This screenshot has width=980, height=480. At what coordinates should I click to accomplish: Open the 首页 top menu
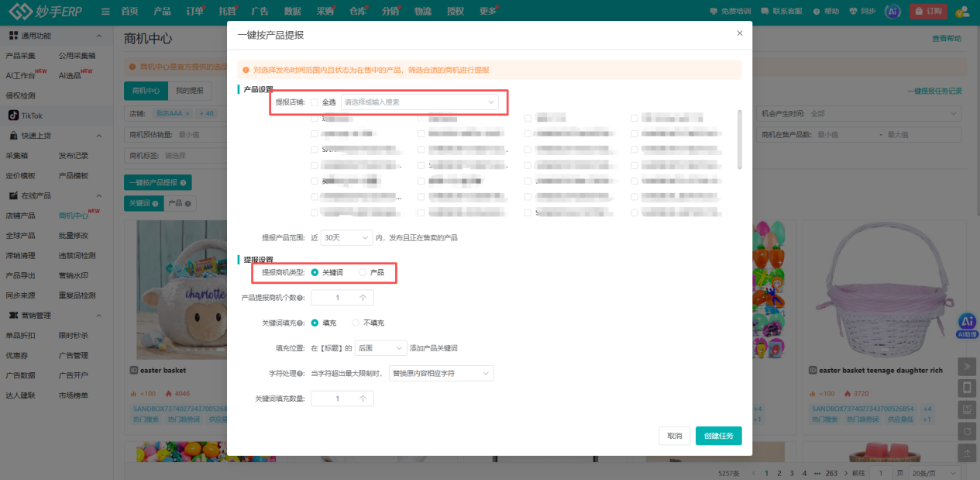[x=130, y=12]
